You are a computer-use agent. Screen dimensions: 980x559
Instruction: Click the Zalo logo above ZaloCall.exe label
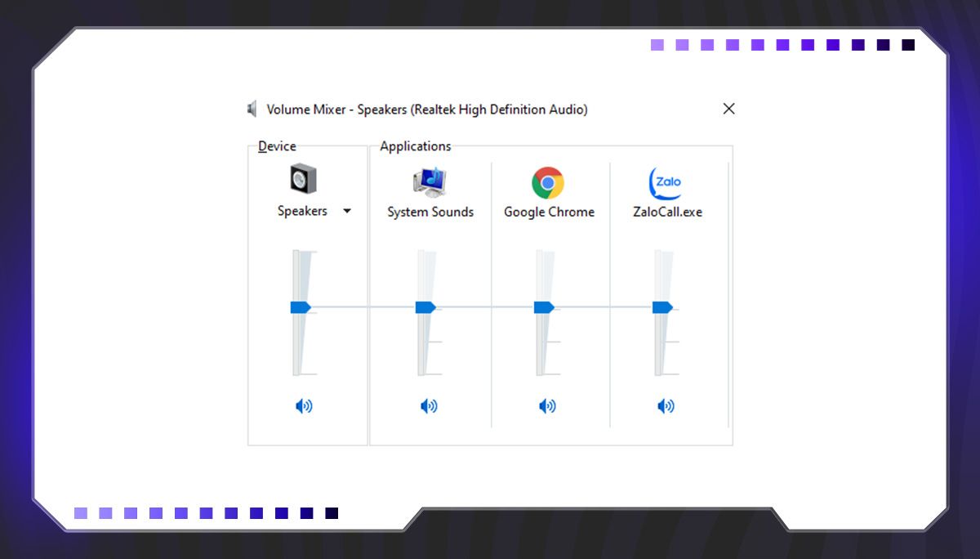click(x=667, y=181)
